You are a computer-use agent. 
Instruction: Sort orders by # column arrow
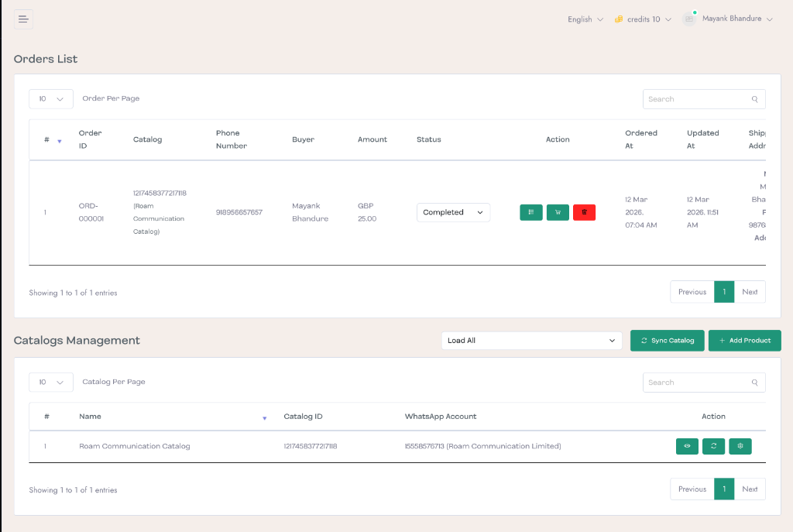point(60,141)
